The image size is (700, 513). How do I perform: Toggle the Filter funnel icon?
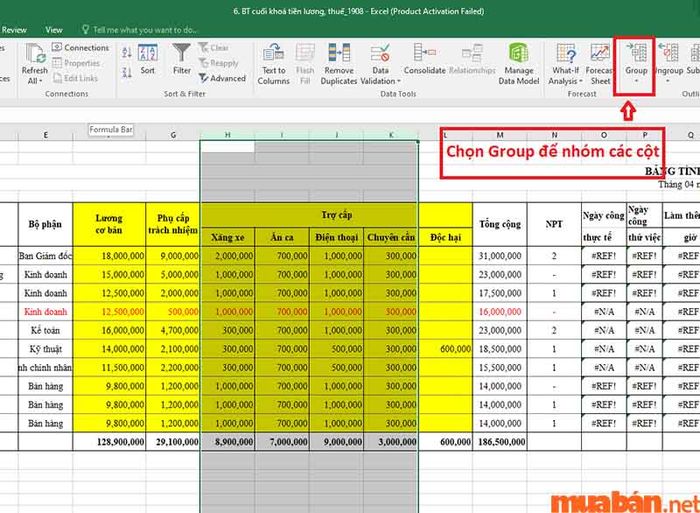click(182, 53)
